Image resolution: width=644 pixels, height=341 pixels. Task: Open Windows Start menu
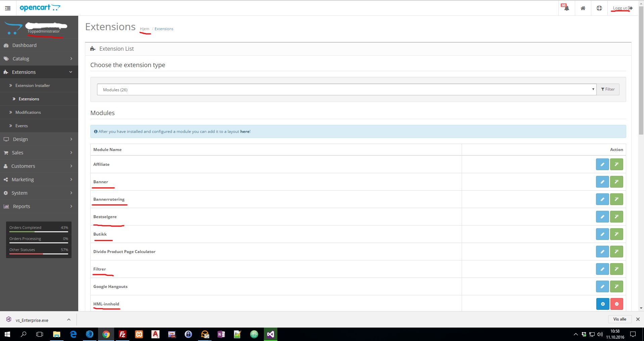click(7, 334)
